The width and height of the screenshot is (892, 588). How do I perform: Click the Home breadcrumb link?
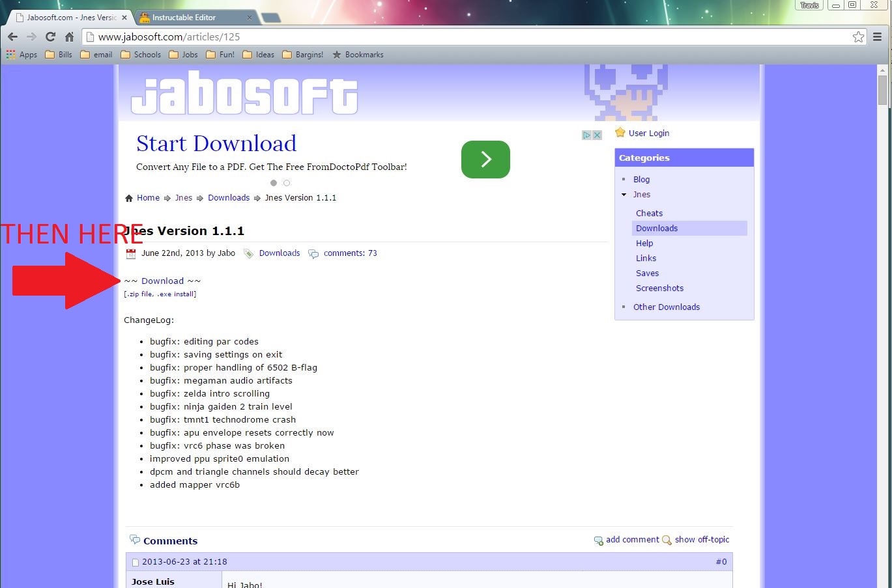148,198
